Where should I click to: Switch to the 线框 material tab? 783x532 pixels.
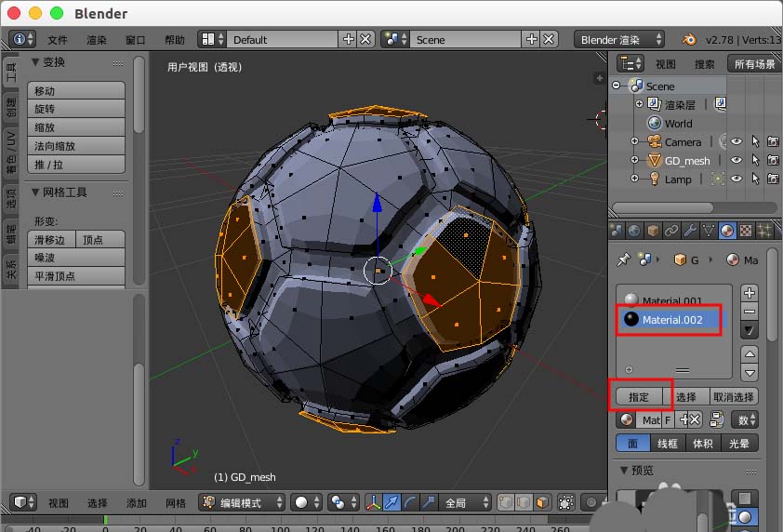tap(667, 444)
